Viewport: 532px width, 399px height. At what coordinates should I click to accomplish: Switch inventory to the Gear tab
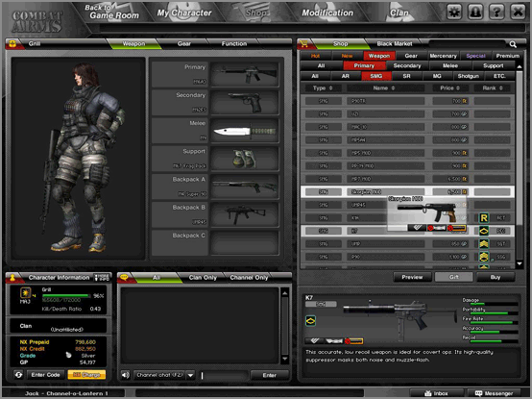(x=183, y=44)
